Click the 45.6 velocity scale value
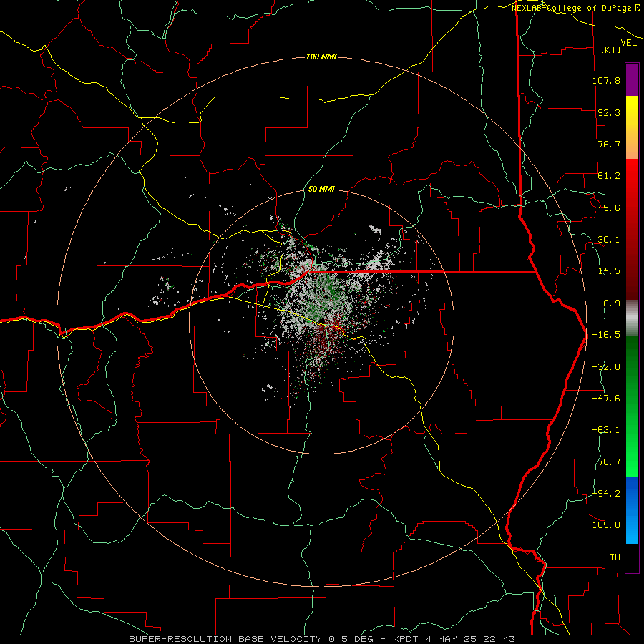The height and width of the screenshot is (644, 644). (x=609, y=208)
